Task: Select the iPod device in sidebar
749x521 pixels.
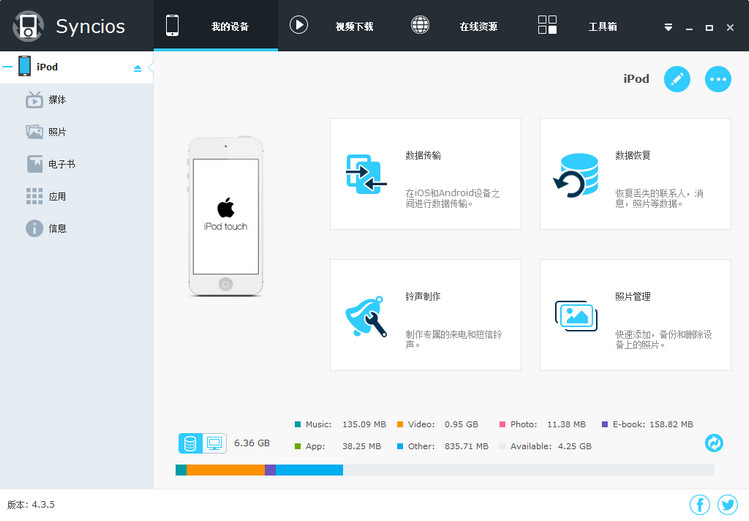Action: pyautogui.click(x=76, y=67)
